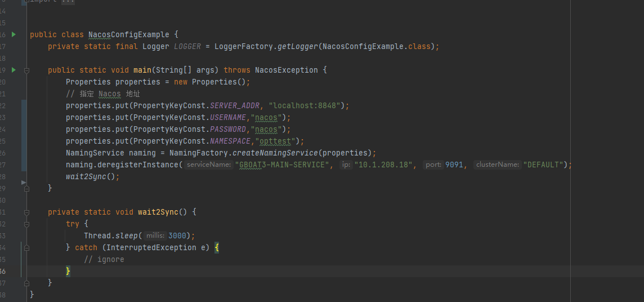Click the Thread.sleep call
The height and width of the screenshot is (302, 644).
[111, 236]
